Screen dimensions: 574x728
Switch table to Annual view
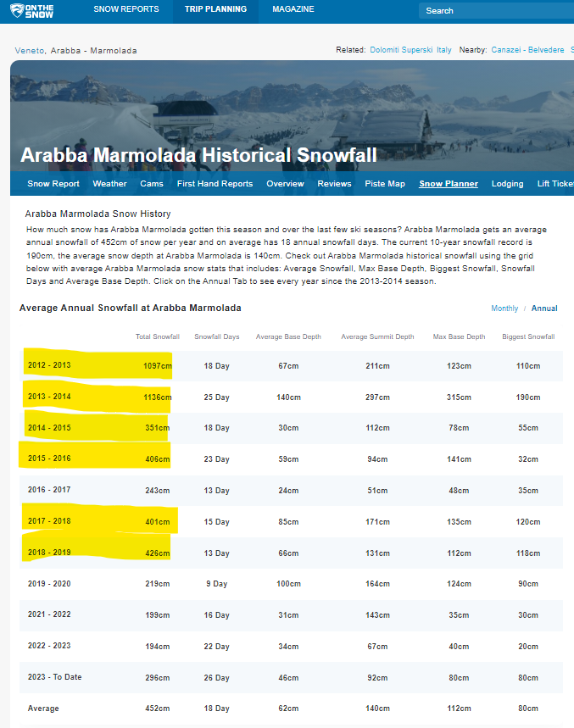click(x=544, y=308)
